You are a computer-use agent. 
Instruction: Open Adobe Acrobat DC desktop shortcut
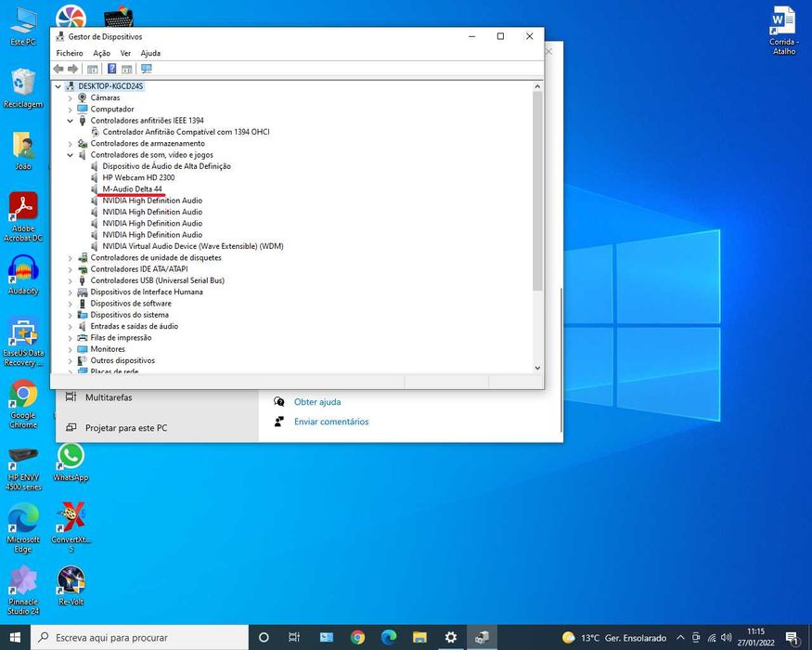click(x=23, y=217)
